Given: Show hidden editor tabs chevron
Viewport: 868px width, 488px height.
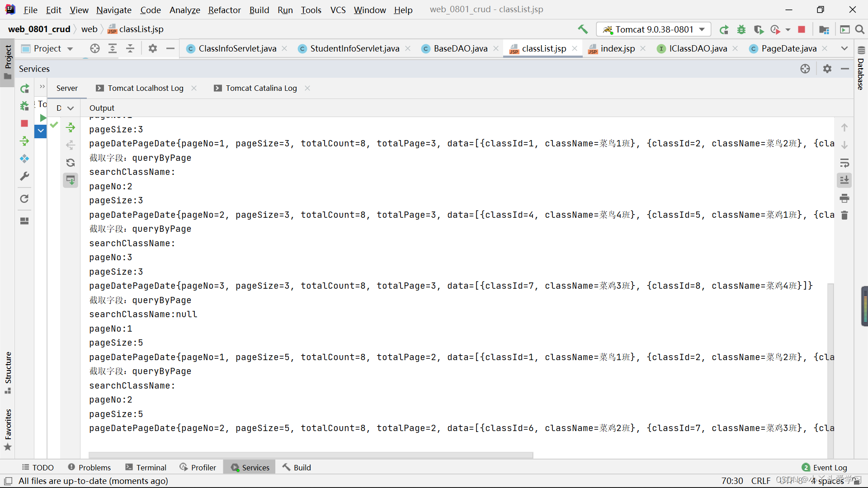Looking at the screenshot, I should 844,48.
